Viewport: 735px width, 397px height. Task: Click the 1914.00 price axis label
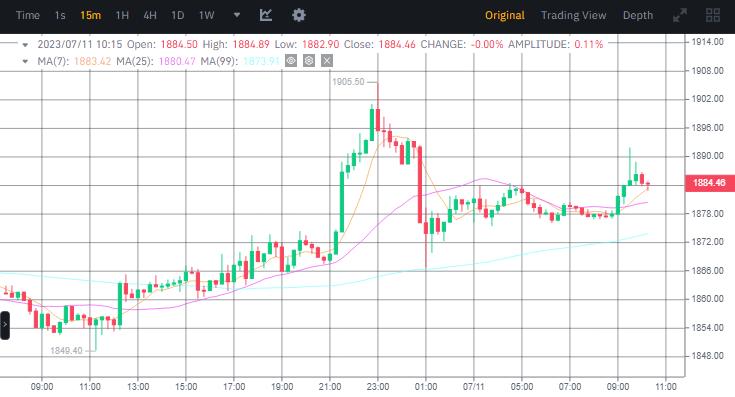point(708,42)
